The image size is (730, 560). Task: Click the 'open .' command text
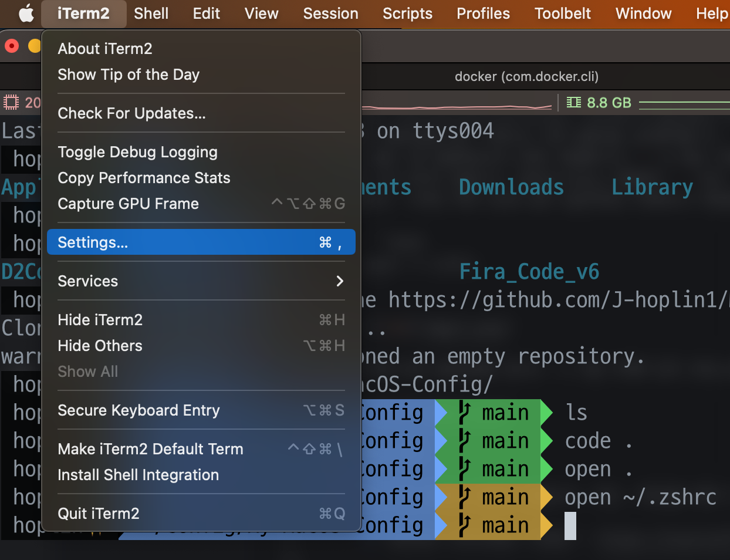599,469
